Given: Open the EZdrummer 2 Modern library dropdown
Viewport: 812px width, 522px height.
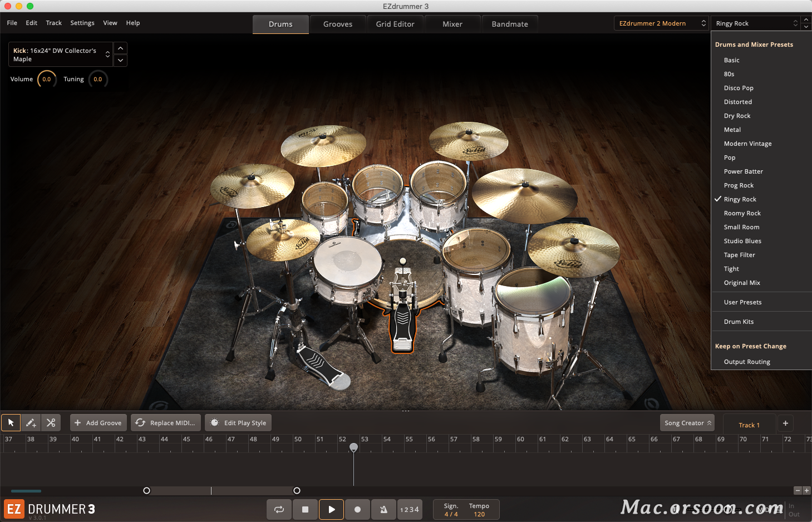Looking at the screenshot, I should 662,23.
